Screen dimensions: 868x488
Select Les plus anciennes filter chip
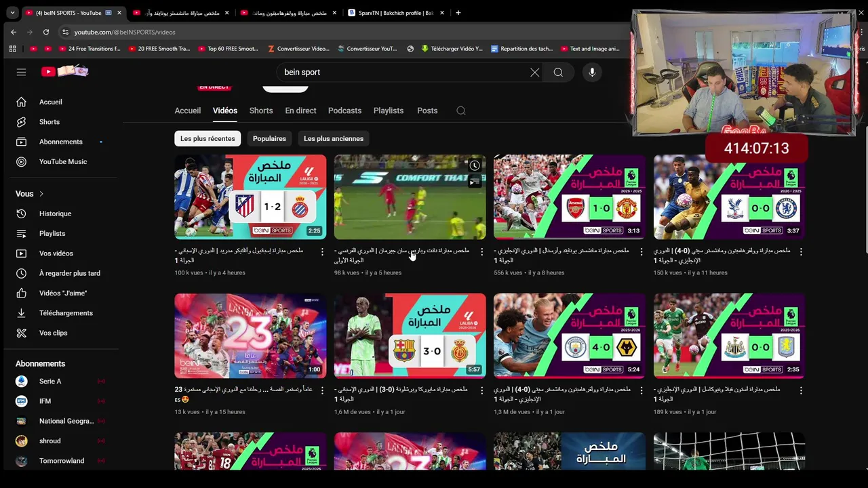coord(334,138)
